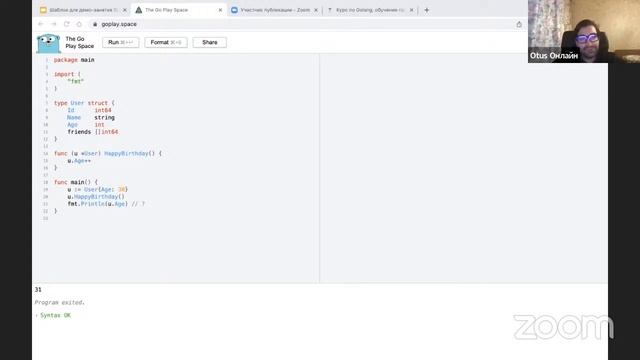
Task: Switch to the Zoom tab
Action: (273, 10)
